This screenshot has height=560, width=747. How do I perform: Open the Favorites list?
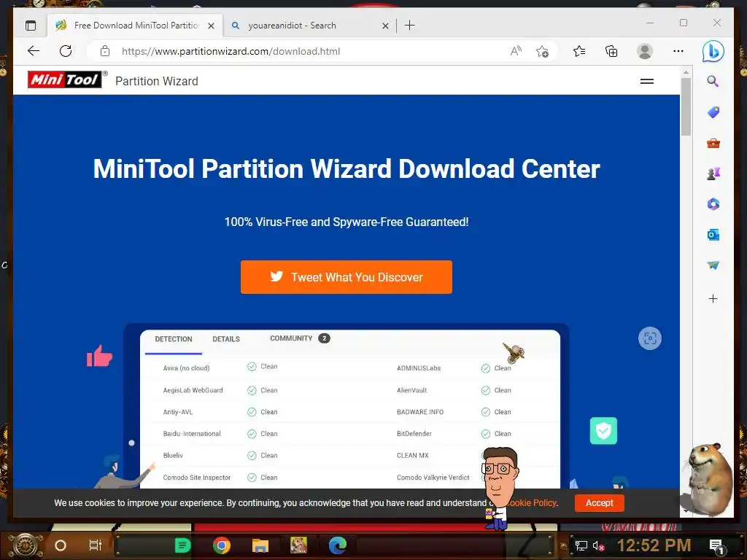(x=579, y=51)
